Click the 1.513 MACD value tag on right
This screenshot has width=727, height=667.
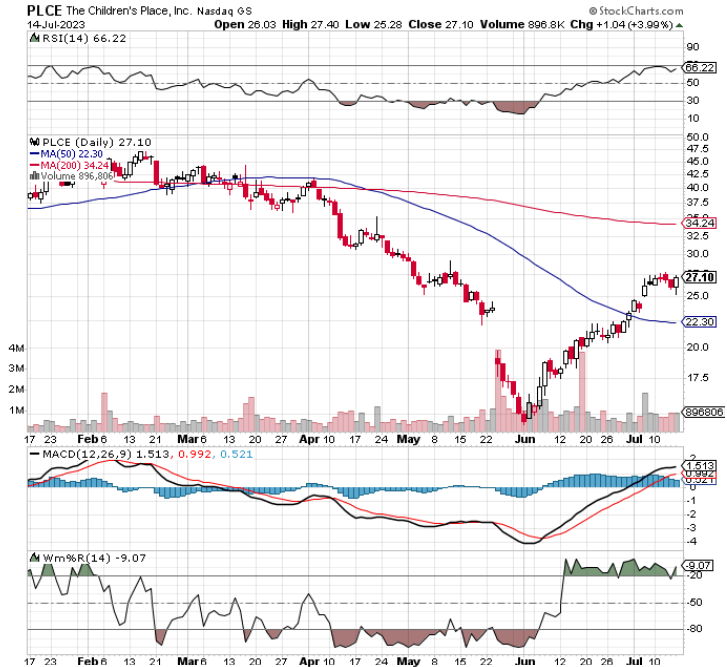click(700, 465)
